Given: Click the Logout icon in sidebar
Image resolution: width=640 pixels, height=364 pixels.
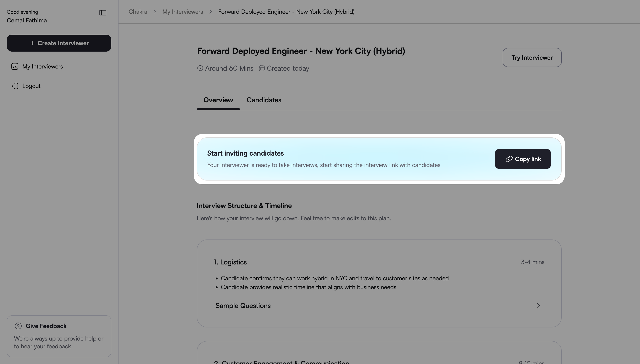Looking at the screenshot, I should tap(15, 86).
